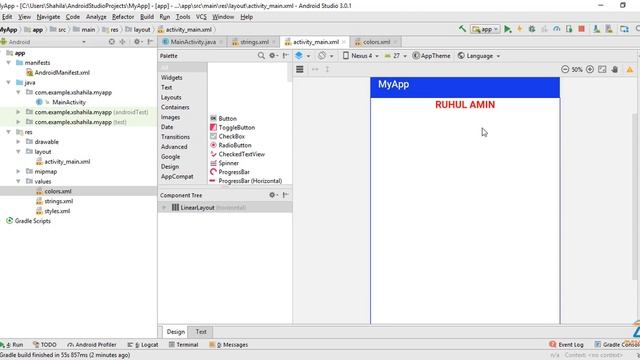The width and height of the screenshot is (640, 360).
Task: Select styles.xml in project tree
Action: [53, 211]
